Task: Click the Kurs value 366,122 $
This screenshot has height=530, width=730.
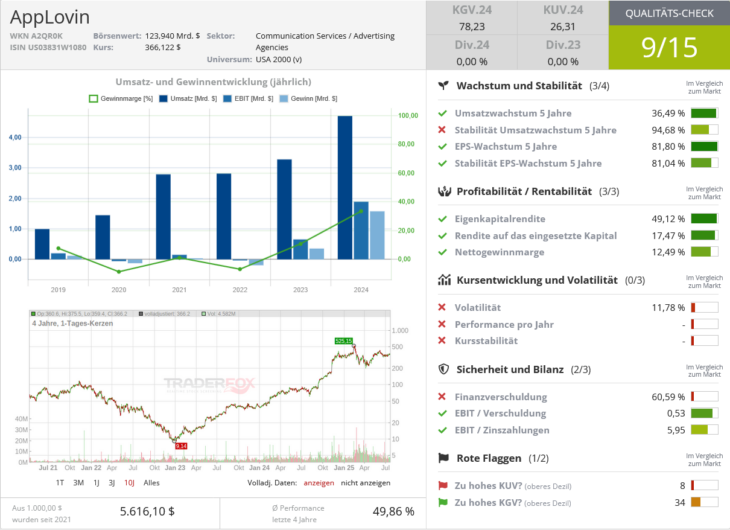Action: pos(163,48)
